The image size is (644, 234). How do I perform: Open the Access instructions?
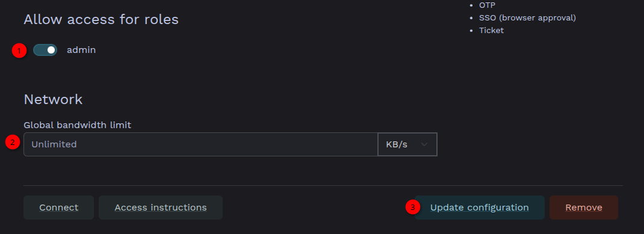click(x=161, y=208)
